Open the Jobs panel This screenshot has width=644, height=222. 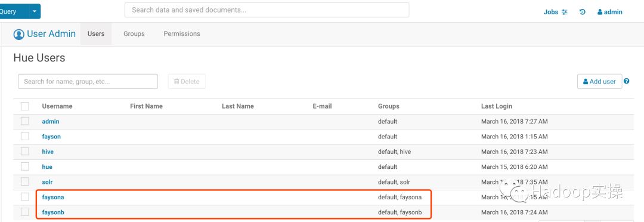556,12
